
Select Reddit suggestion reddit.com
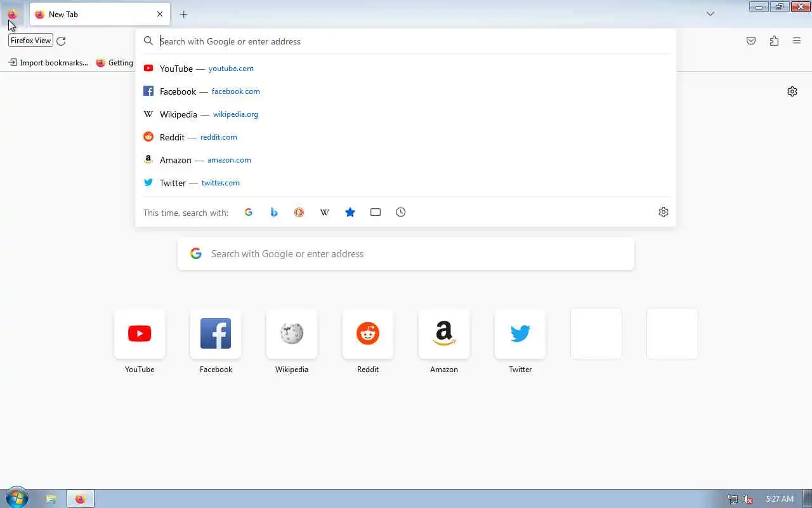point(406,137)
